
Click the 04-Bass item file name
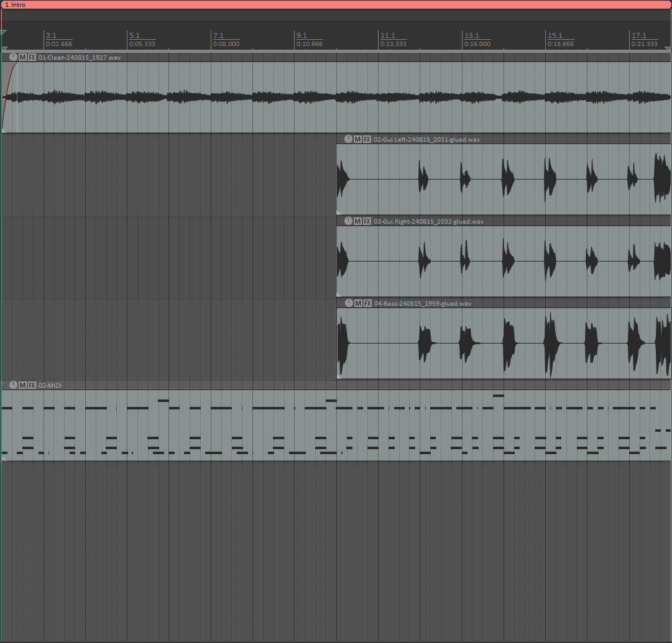point(423,303)
